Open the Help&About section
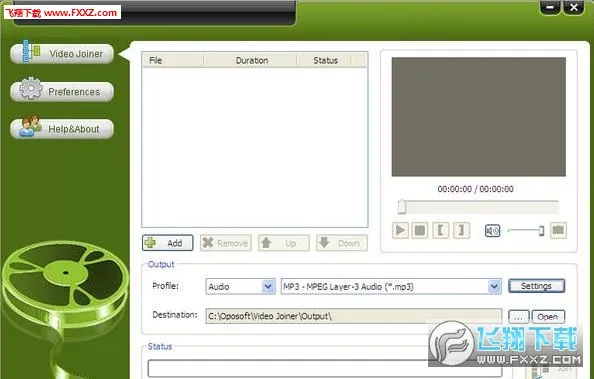Image resolution: width=594 pixels, height=379 pixels. [62, 129]
